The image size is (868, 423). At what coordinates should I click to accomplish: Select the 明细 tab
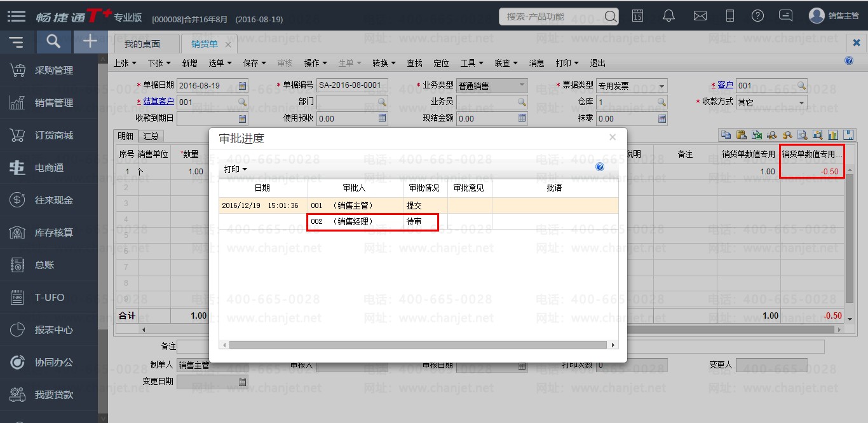pyautogui.click(x=126, y=136)
